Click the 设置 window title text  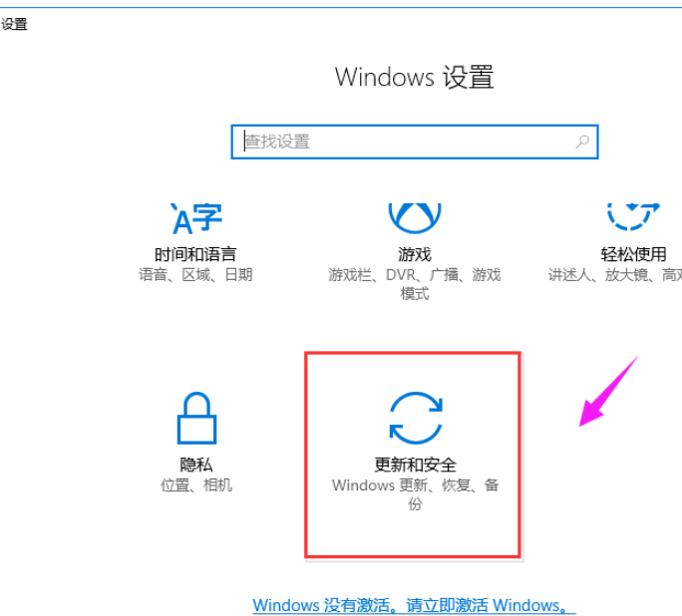[14, 24]
